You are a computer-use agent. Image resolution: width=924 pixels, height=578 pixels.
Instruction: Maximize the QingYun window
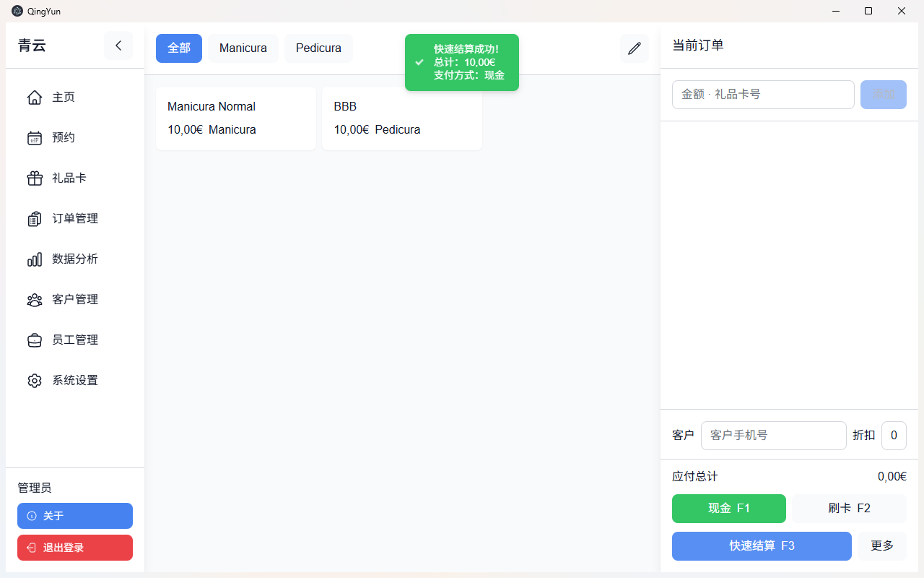[x=868, y=11]
